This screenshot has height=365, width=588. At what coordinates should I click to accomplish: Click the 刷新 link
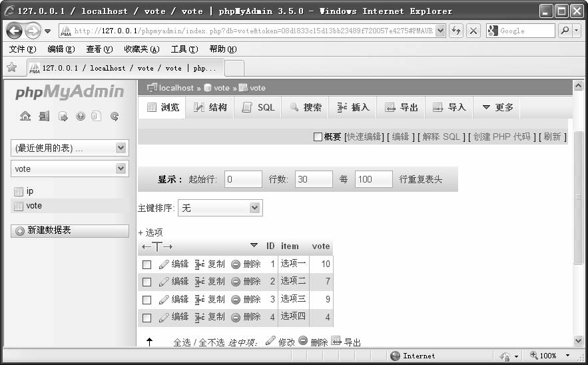553,137
